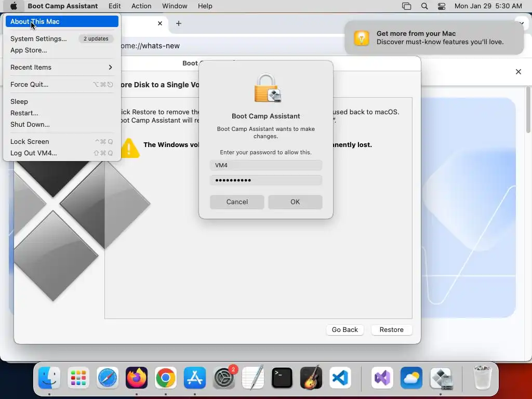Click the Restore button
532x399 pixels.
[x=392, y=330]
